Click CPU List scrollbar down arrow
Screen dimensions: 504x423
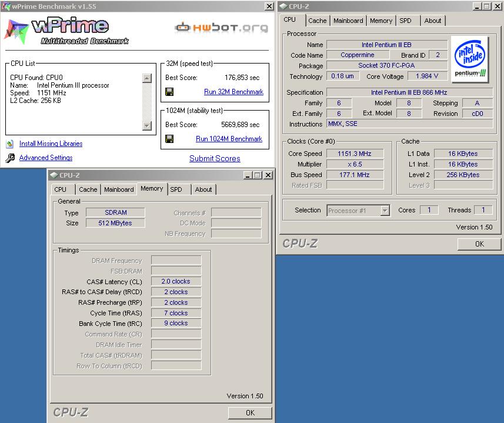pos(147,126)
